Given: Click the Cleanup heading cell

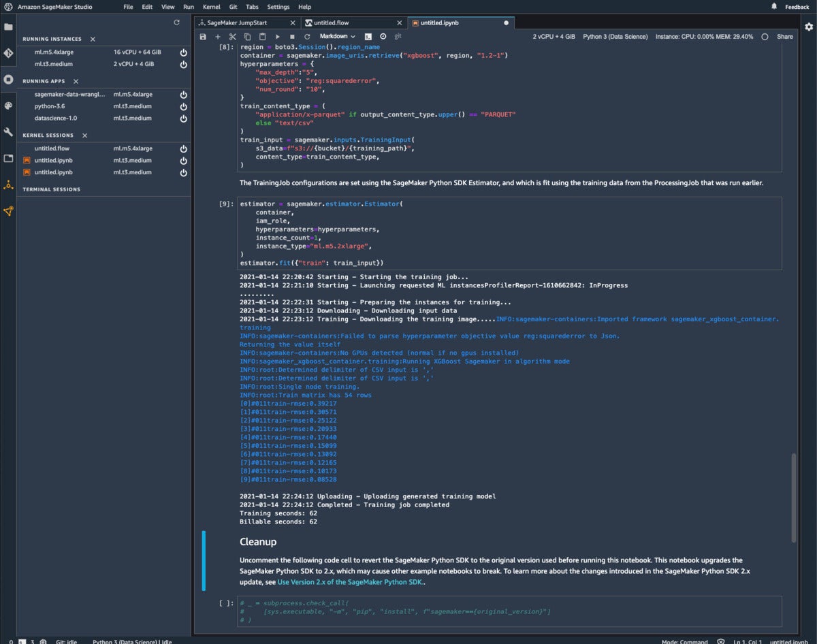Looking at the screenshot, I should [258, 542].
